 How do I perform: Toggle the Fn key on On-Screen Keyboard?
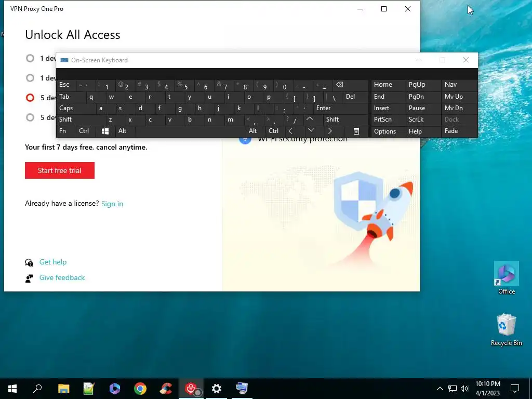[66, 131]
